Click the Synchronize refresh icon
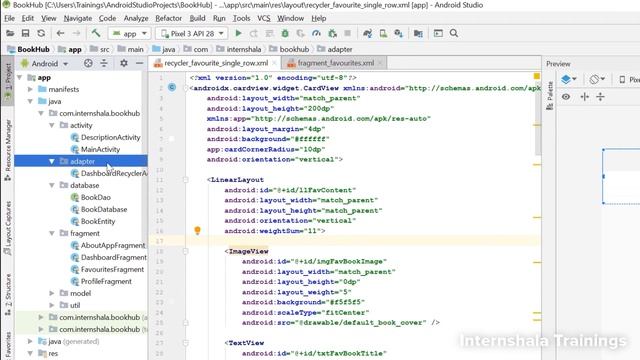 coord(41,33)
